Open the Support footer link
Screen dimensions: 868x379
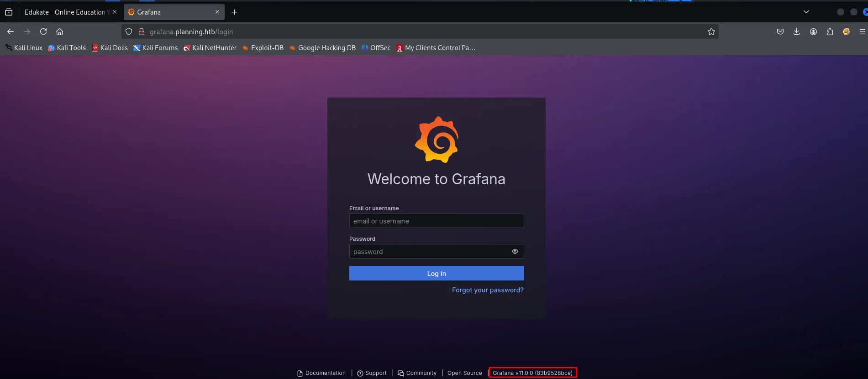tap(372, 373)
